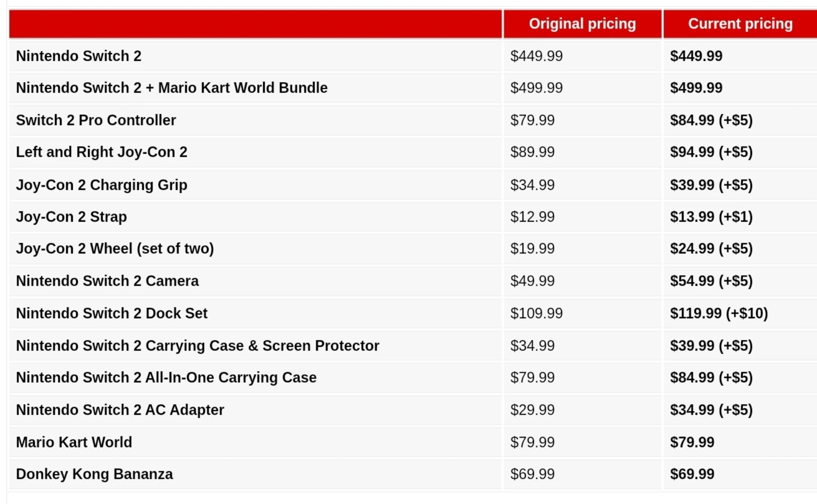Click the Original pricing column header
817x504 pixels.
coord(582,24)
